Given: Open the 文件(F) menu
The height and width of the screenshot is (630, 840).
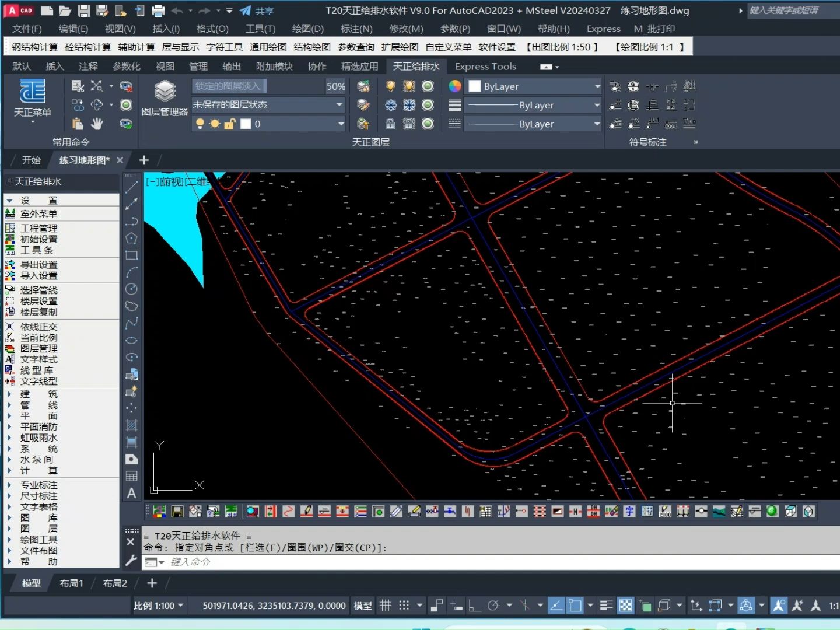Looking at the screenshot, I should point(27,29).
